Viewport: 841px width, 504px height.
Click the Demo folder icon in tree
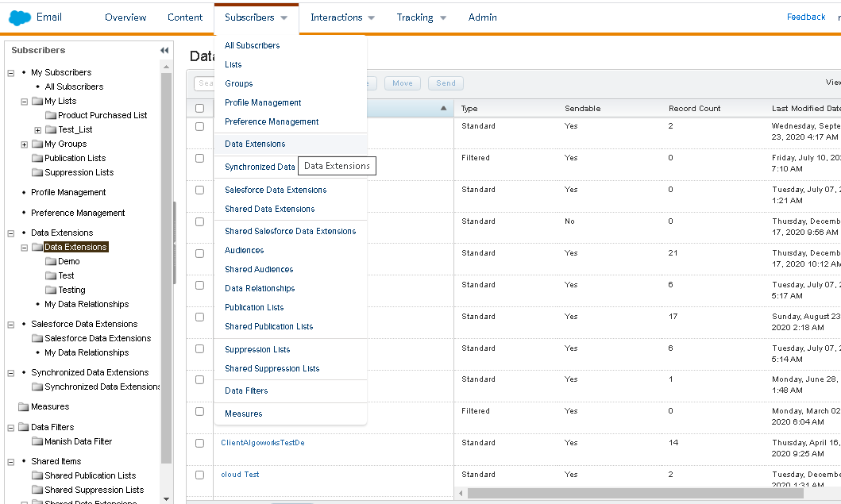click(51, 261)
